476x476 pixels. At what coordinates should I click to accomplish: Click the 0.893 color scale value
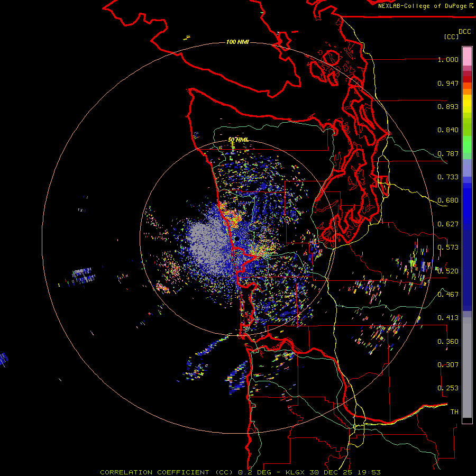coord(448,106)
